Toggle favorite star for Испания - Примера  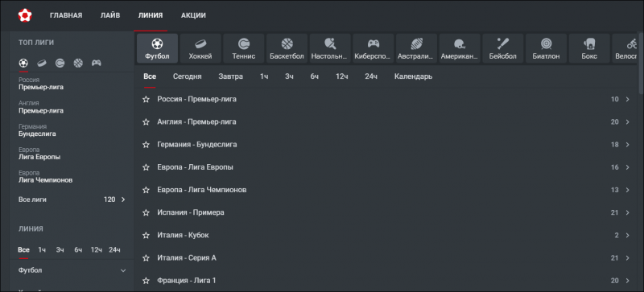pyautogui.click(x=146, y=212)
